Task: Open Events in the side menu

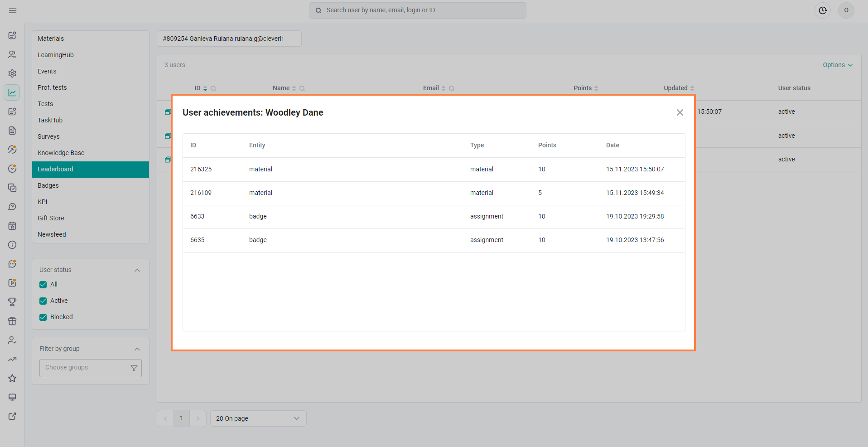Action: tap(91, 71)
